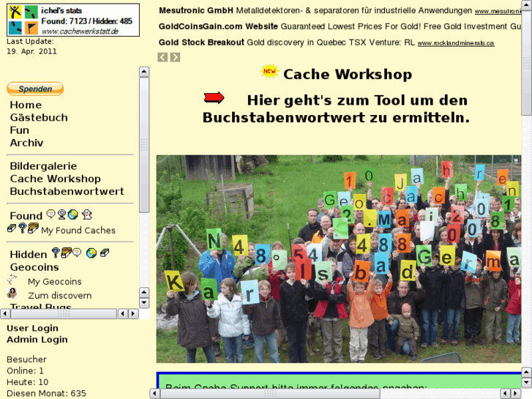This screenshot has height=399, width=532.
Task: Click main page vertical scrollbar lower up arrow
Action: click(x=527, y=372)
